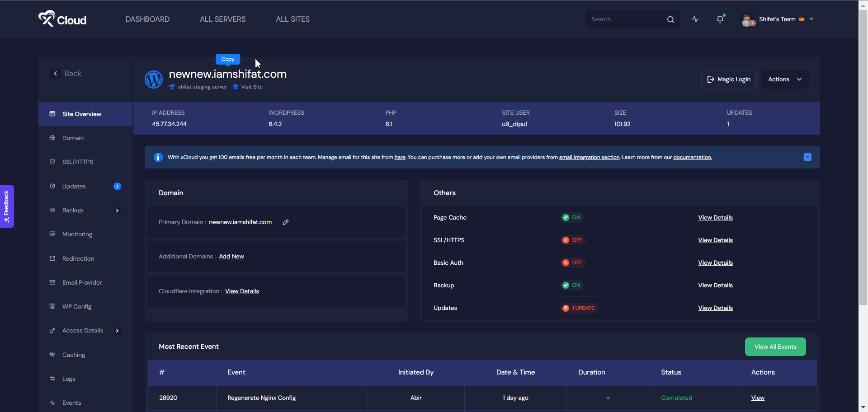Click the Basic Auth OFF status badge
Viewport: 868px width, 412px height.
point(572,263)
